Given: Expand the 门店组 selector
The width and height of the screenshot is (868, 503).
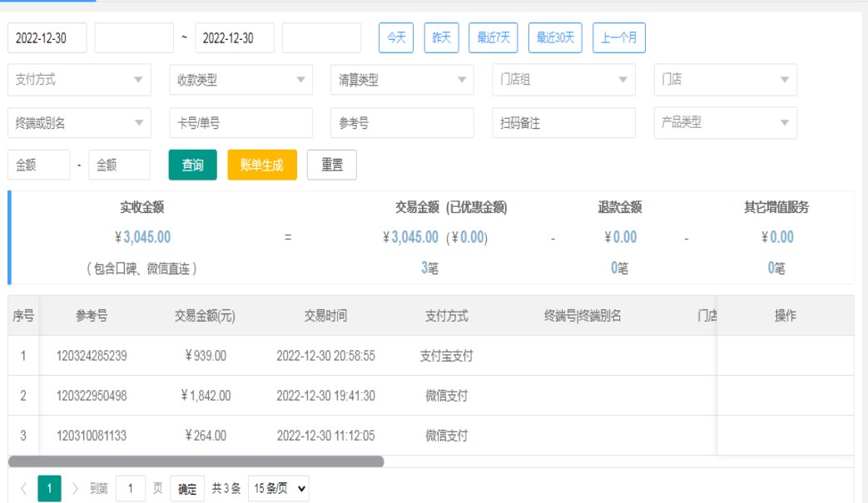Looking at the screenshot, I should point(563,80).
